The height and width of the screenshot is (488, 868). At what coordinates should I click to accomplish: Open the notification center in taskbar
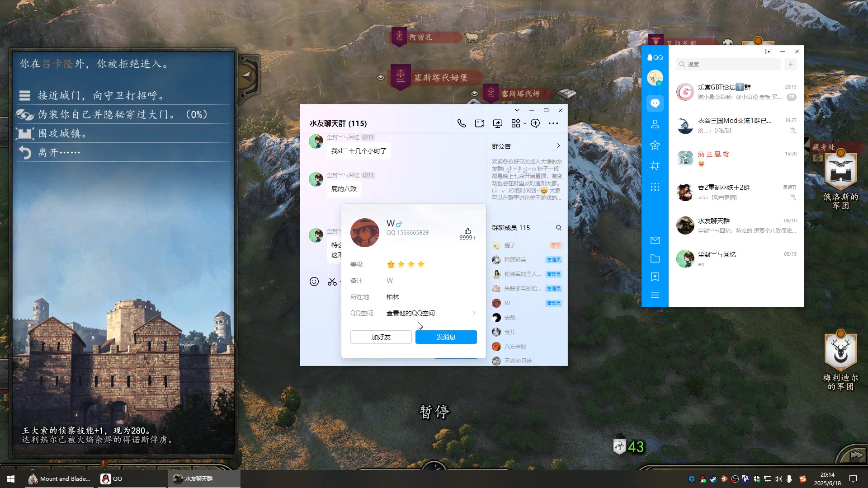[x=853, y=479]
